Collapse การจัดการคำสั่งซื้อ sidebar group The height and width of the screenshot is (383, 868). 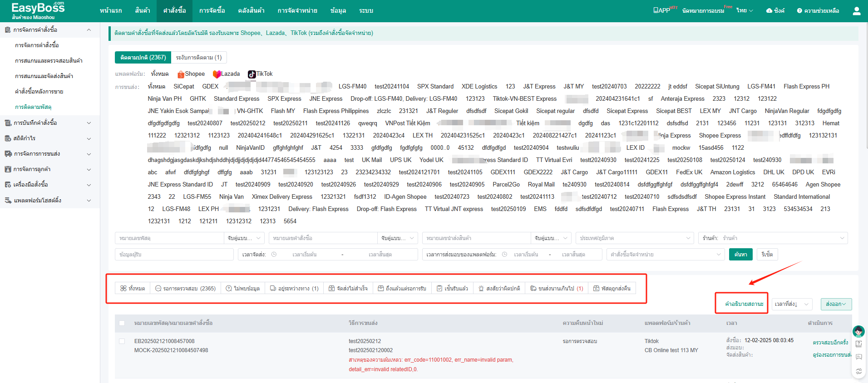pos(89,30)
